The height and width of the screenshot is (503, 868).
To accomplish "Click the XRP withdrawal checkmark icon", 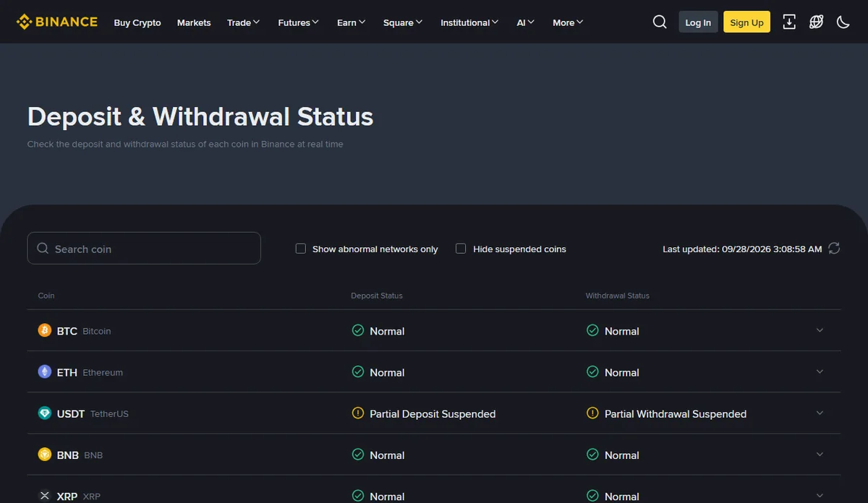I will coord(592,496).
